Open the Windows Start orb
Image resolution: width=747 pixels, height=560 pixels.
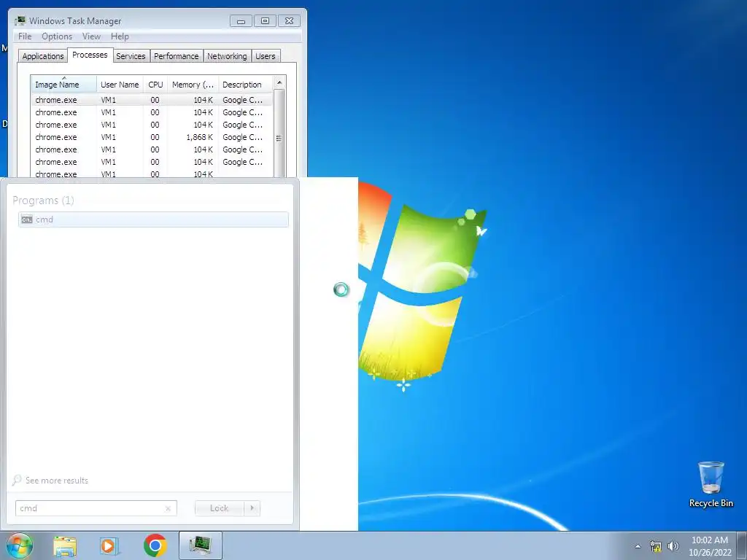tap(20, 545)
